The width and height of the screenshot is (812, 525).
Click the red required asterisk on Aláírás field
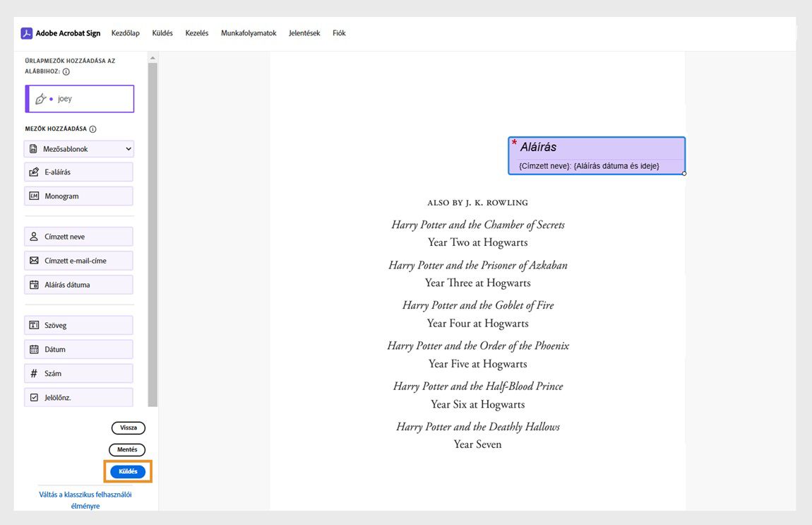click(x=514, y=143)
